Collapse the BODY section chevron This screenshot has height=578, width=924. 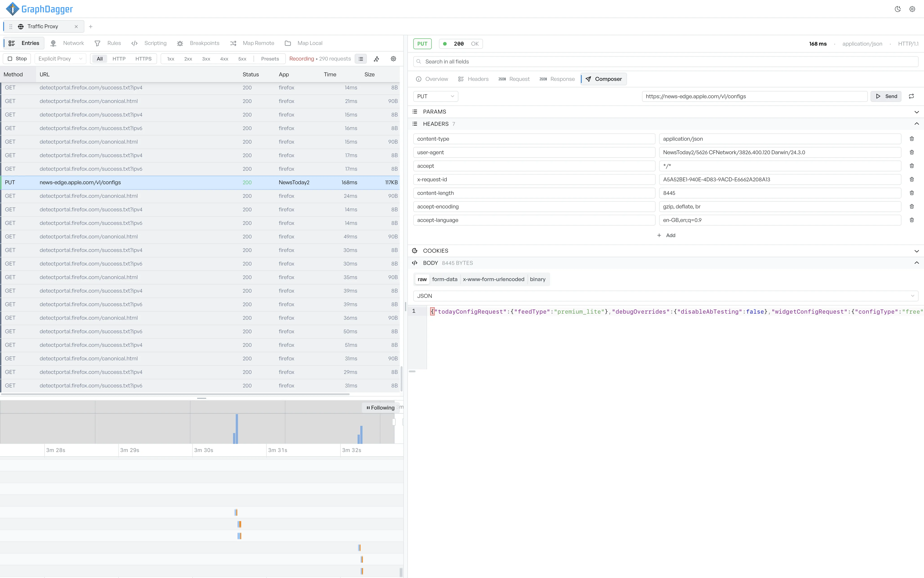[x=916, y=263]
